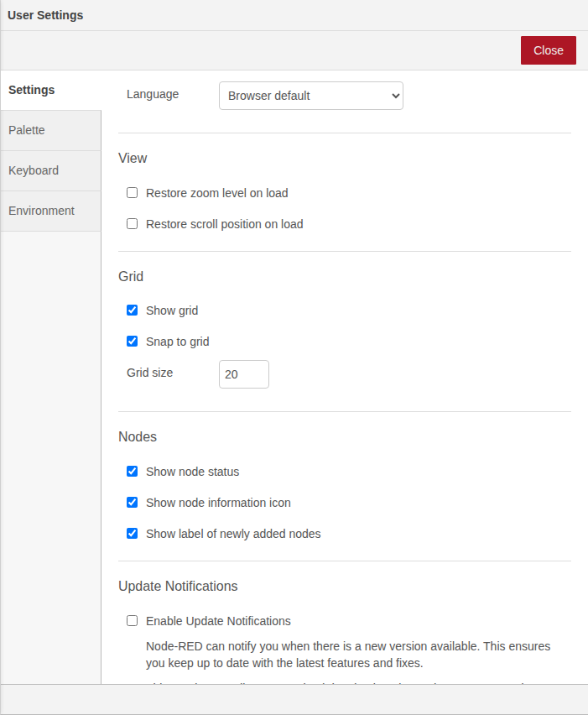The width and height of the screenshot is (588, 715).
Task: Toggle Show label of newly added nodes
Action: [x=132, y=534]
